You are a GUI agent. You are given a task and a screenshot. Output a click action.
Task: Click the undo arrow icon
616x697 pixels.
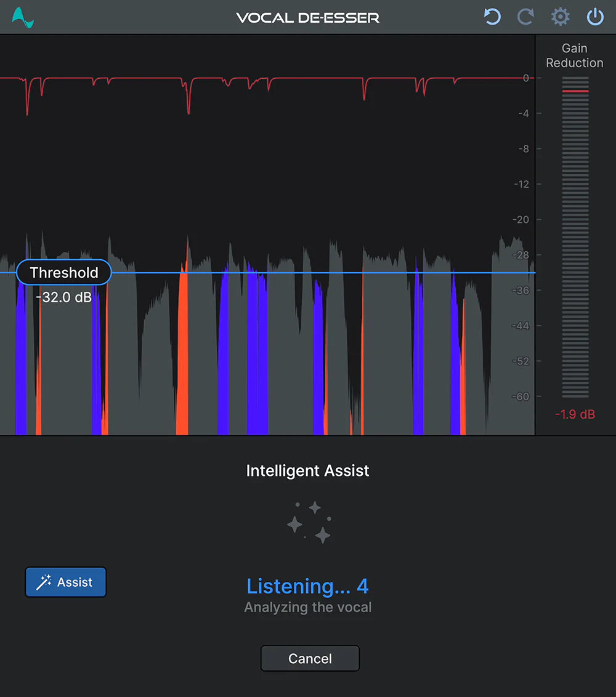pos(492,17)
